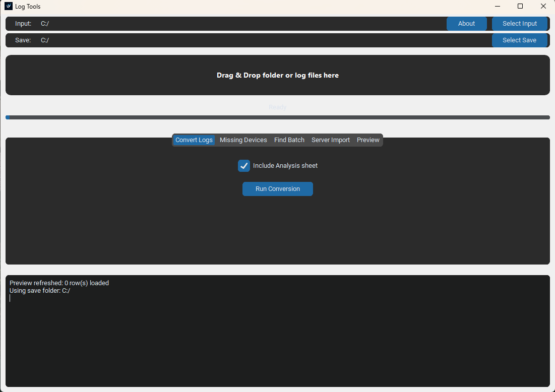Click the Drag & Drop files area

click(x=277, y=75)
